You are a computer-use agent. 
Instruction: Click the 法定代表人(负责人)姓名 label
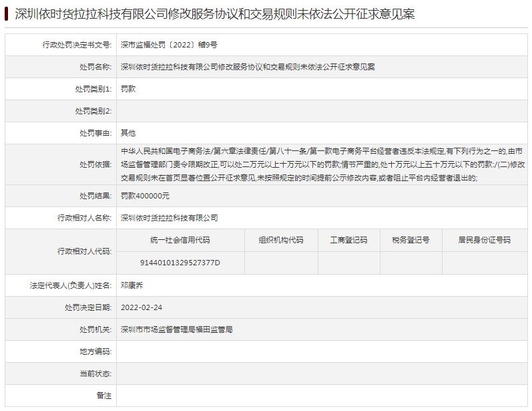[x=71, y=285]
